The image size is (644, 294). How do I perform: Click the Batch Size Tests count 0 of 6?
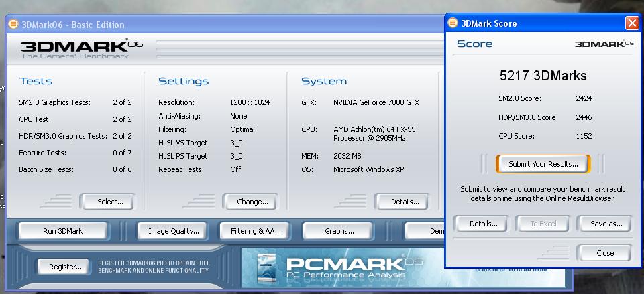tap(122, 169)
